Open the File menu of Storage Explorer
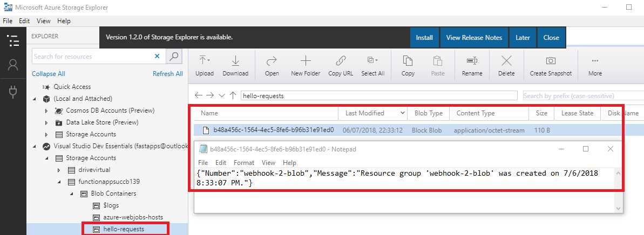 pos(8,21)
